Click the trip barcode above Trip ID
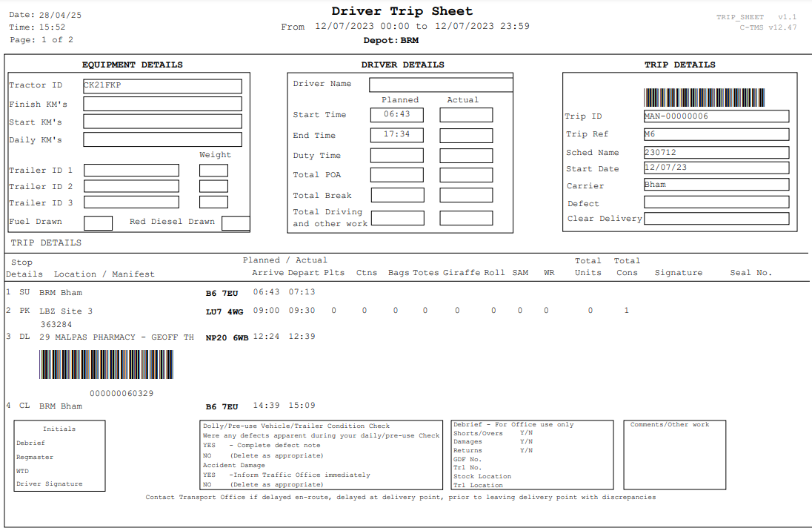 [x=705, y=97]
